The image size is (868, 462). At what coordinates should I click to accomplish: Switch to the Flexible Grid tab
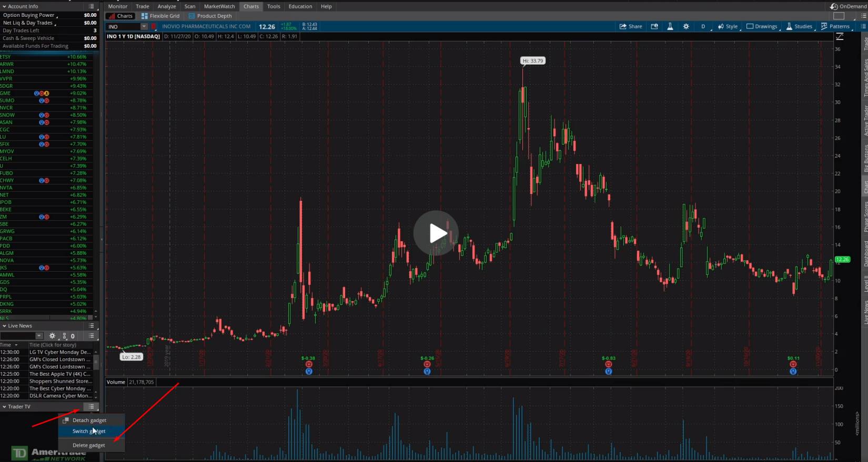pyautogui.click(x=160, y=16)
